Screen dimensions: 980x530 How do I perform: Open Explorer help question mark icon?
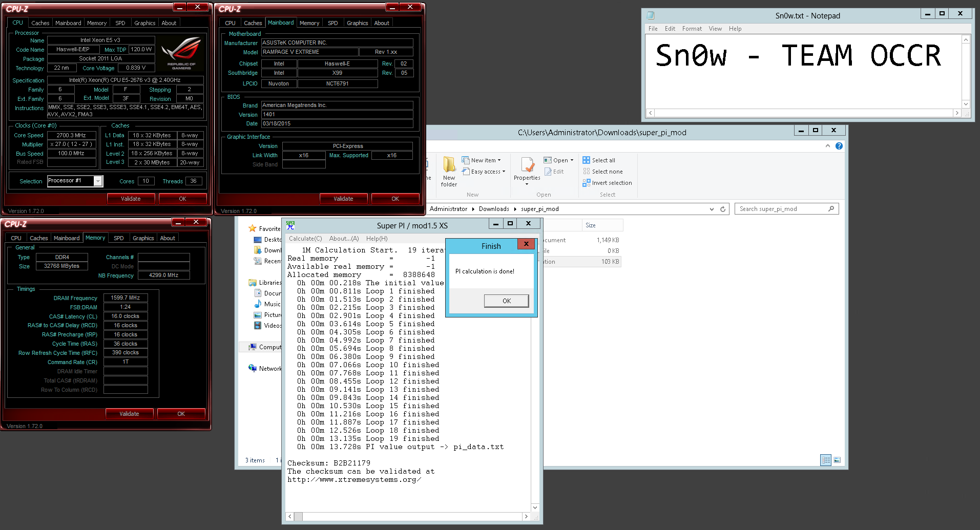(839, 146)
